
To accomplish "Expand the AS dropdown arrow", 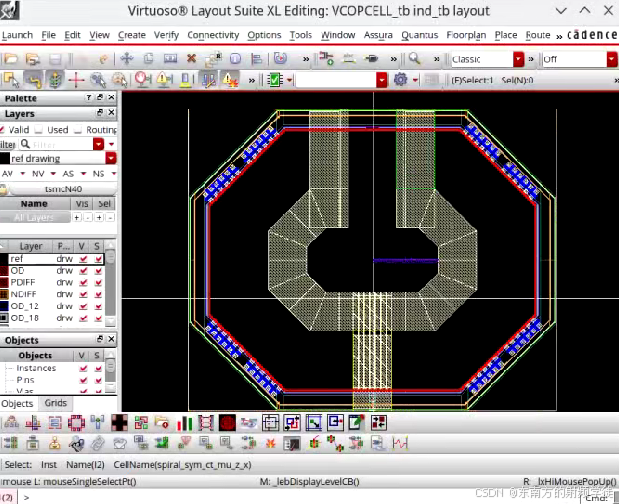I will tap(83, 174).
